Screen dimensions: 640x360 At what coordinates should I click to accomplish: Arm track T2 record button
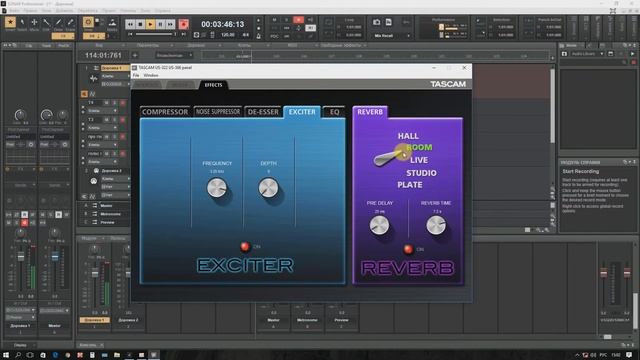[122, 120]
